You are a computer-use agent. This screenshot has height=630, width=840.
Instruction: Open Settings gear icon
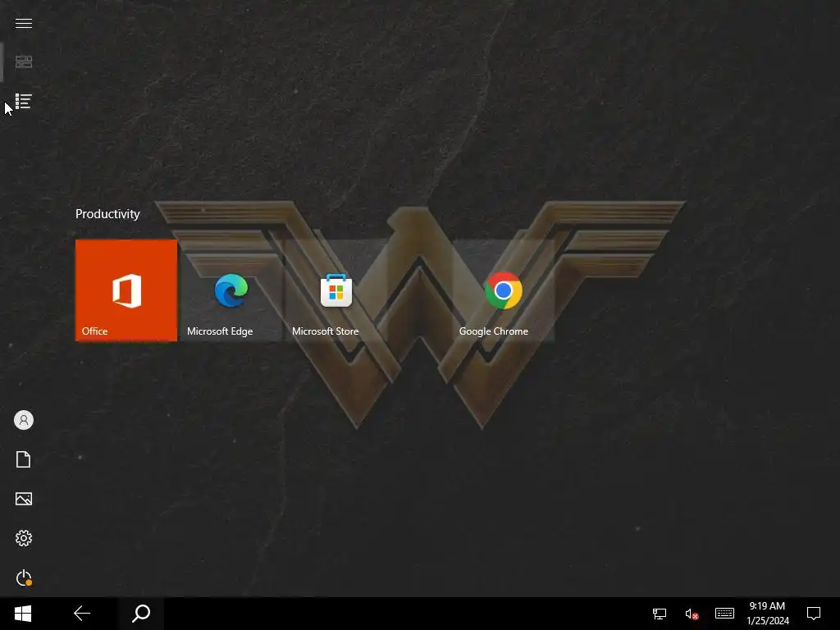point(24,538)
